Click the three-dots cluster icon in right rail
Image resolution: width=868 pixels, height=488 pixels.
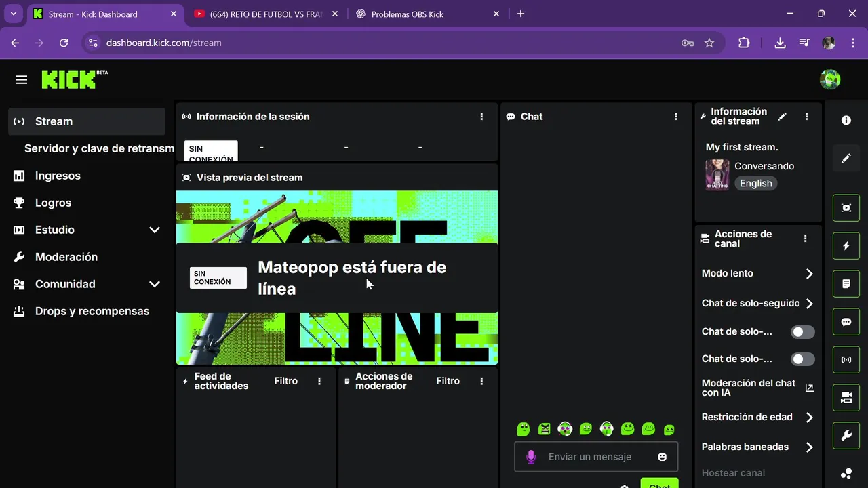point(846,474)
